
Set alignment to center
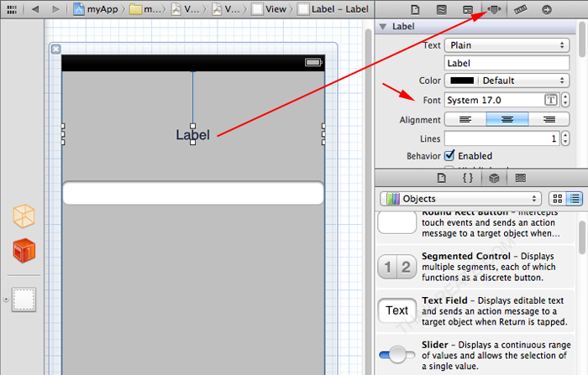(507, 119)
